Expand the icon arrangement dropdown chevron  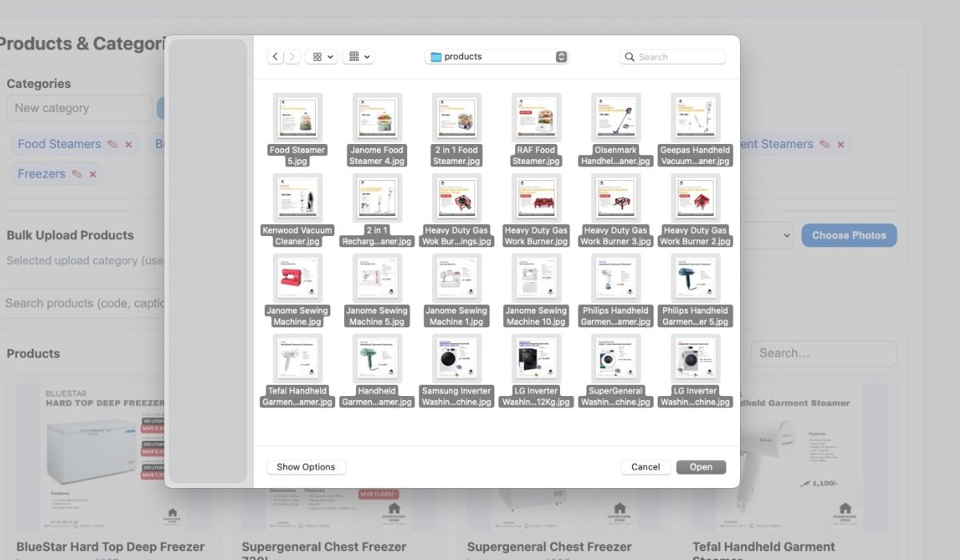pos(329,56)
